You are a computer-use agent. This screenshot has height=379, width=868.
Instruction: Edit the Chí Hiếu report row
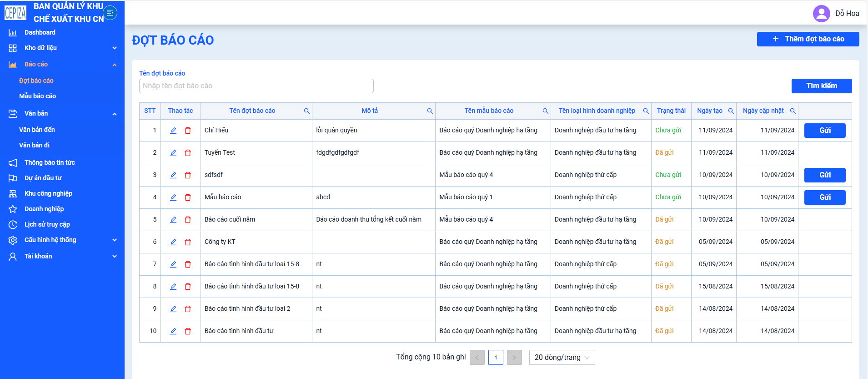[x=173, y=131]
